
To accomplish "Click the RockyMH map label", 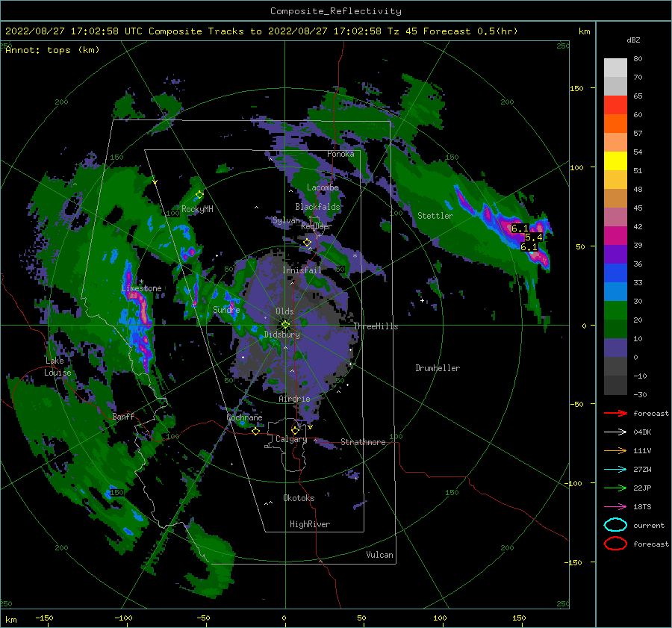I will (x=197, y=209).
